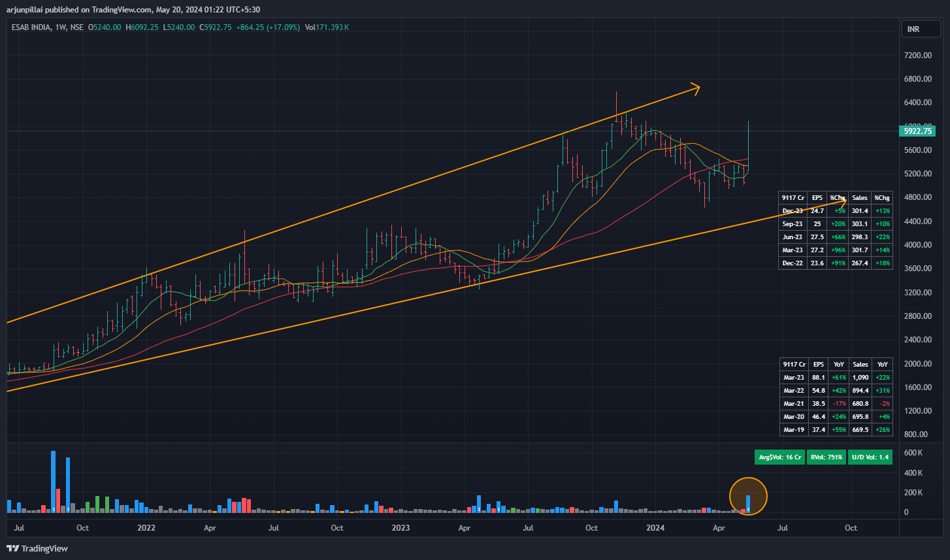This screenshot has height=560, width=950.
Task: Click the H6092.25 high value
Action: (142, 27)
